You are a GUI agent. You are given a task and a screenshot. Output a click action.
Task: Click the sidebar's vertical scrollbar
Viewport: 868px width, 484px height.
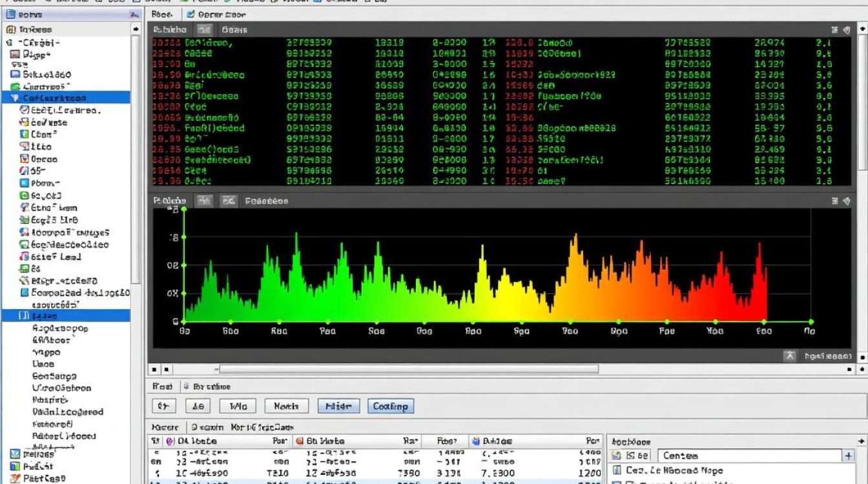136,158
